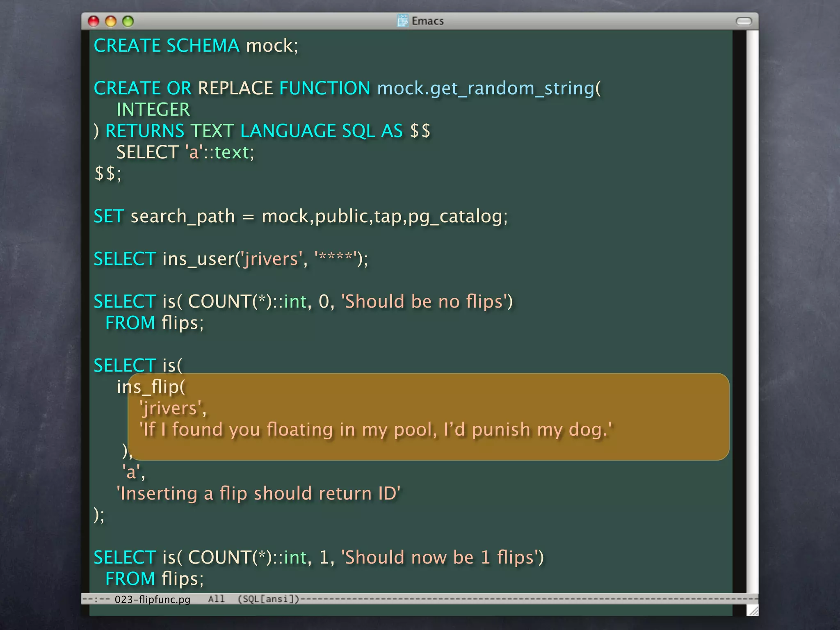
Task: Click the 'All' position indicator in mode line
Action: tap(216, 599)
